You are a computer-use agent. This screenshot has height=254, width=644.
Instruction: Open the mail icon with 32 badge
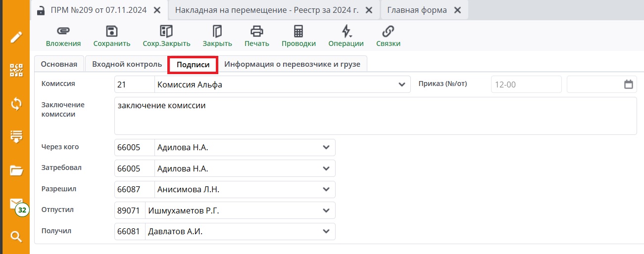tap(17, 205)
